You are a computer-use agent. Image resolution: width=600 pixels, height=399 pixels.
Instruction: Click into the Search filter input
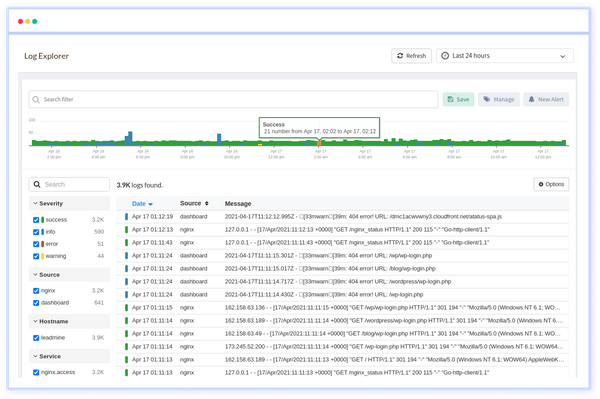233,99
